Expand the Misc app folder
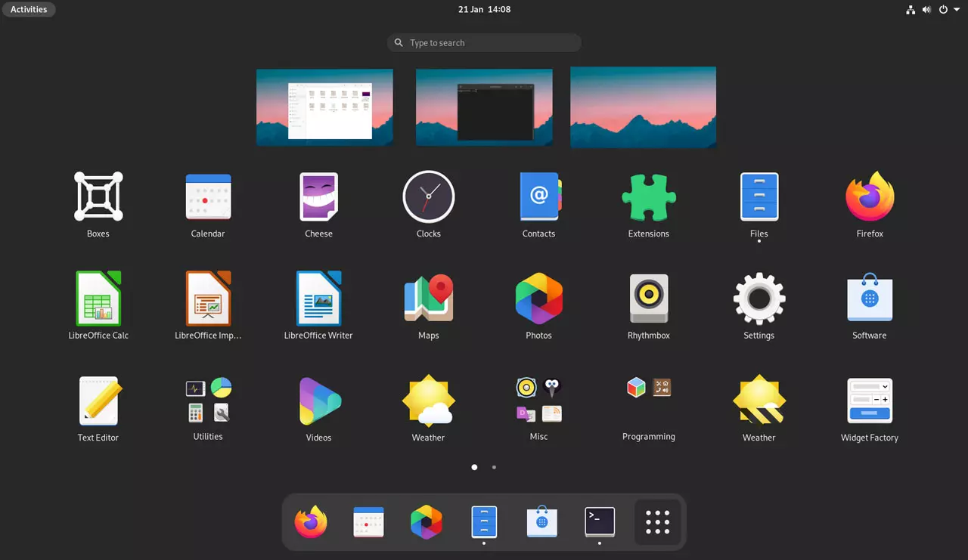The width and height of the screenshot is (968, 560). tap(539, 401)
